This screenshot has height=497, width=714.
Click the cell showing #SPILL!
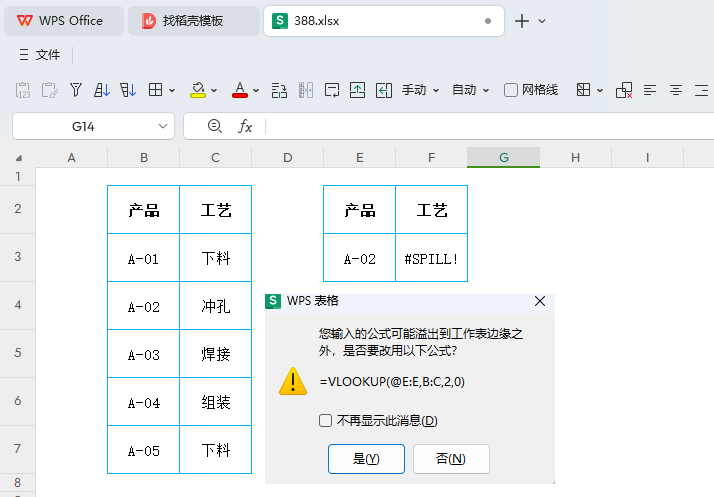pos(431,258)
